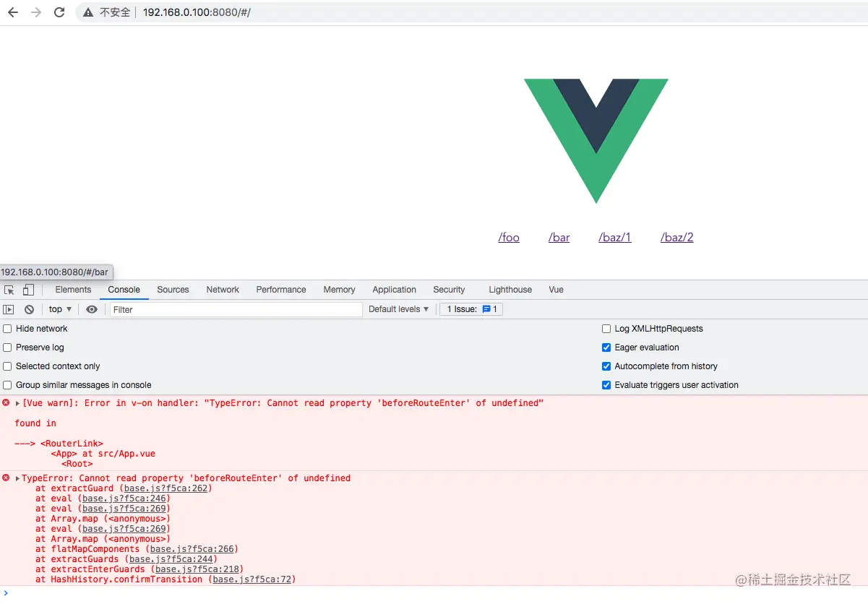Show the console sidebar icon
Image resolution: width=868 pixels, height=604 pixels.
[9, 309]
